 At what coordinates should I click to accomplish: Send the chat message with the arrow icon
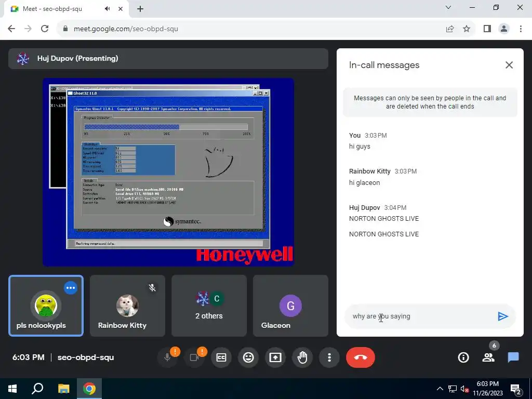(x=503, y=316)
